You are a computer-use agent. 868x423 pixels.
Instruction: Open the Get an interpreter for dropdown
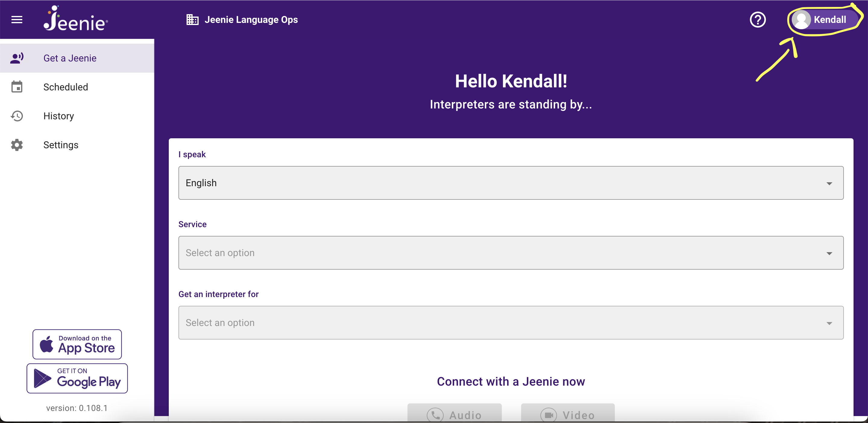click(511, 323)
